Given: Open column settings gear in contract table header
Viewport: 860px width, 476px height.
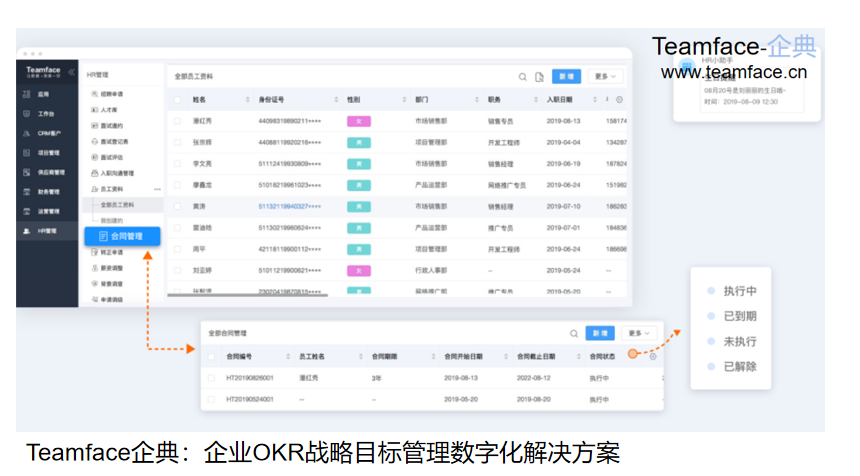Looking at the screenshot, I should coord(653,356).
